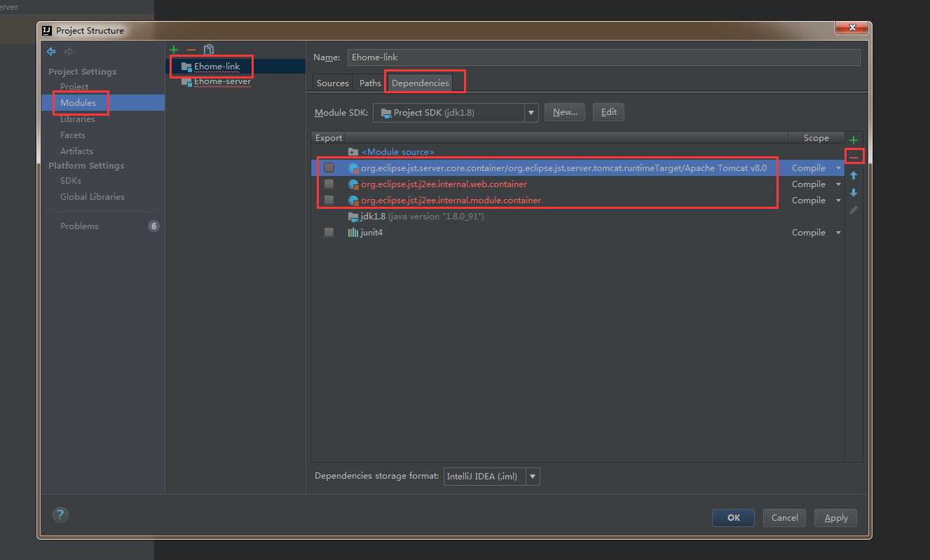Select org.eclipse.jst.j2ee.internal.module.container row
Screen dimensions: 930x560
click(578, 200)
